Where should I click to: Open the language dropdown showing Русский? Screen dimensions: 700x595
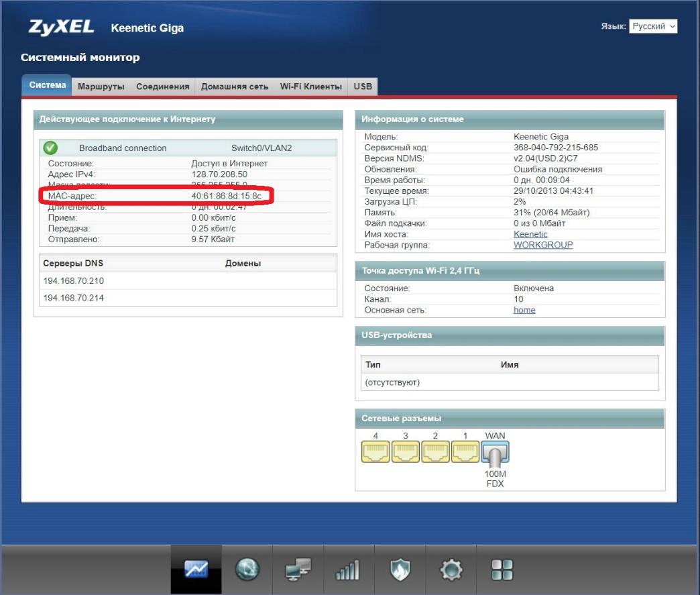click(x=653, y=26)
